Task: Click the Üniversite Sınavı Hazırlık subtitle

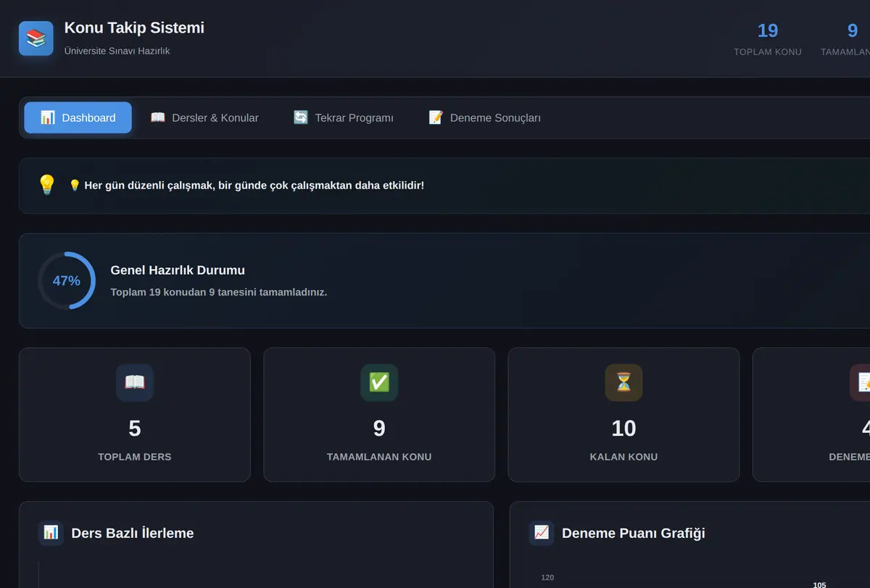Action: coord(117,51)
